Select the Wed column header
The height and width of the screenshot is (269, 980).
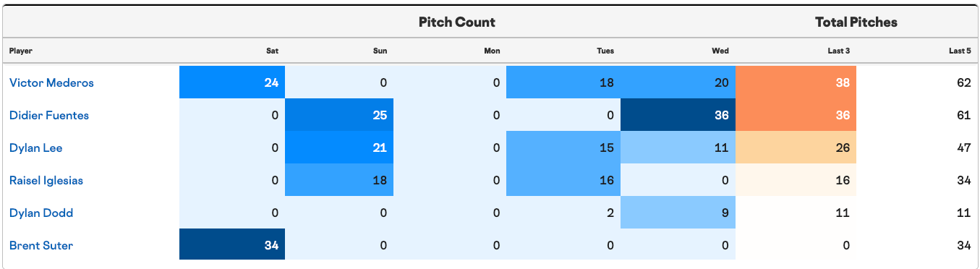[720, 51]
